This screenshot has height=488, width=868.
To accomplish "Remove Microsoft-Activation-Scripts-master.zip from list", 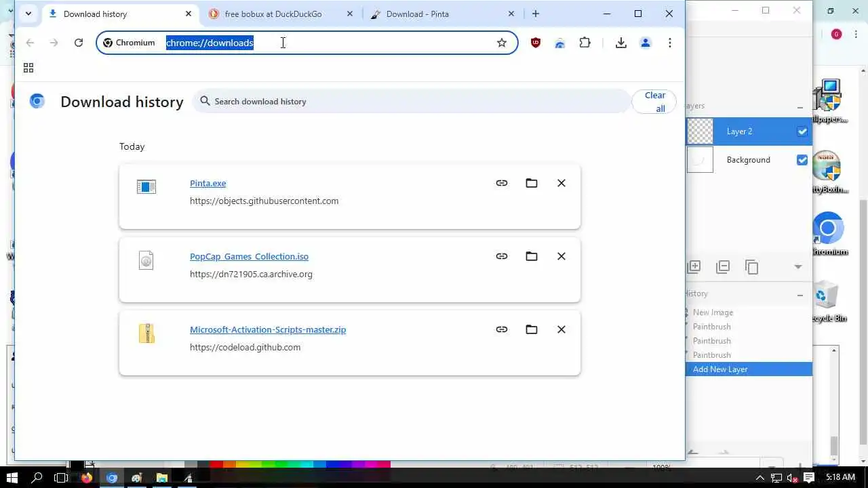I will pos(561,329).
